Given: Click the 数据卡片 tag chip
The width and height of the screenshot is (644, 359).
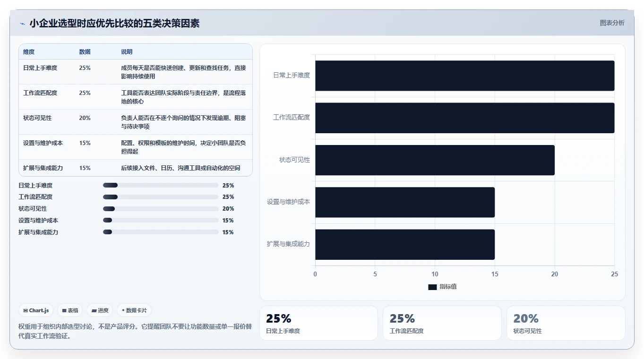Looking at the screenshot, I should coord(134,310).
